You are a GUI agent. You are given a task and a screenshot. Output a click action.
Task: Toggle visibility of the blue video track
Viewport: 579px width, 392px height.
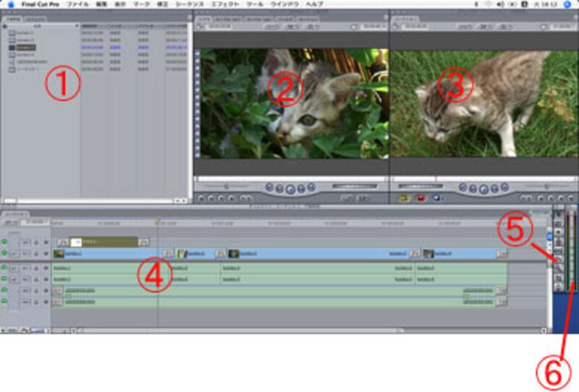(x=4, y=254)
